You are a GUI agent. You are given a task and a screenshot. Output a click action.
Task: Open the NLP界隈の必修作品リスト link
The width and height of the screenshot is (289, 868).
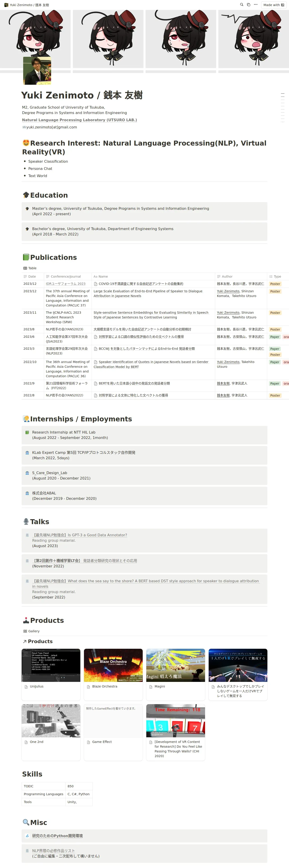[x=54, y=850]
